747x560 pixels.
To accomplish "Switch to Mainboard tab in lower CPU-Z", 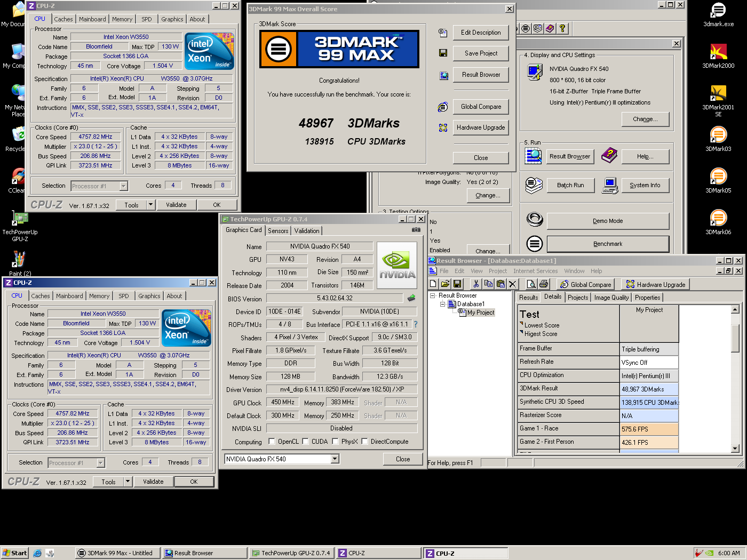I will (x=69, y=296).
